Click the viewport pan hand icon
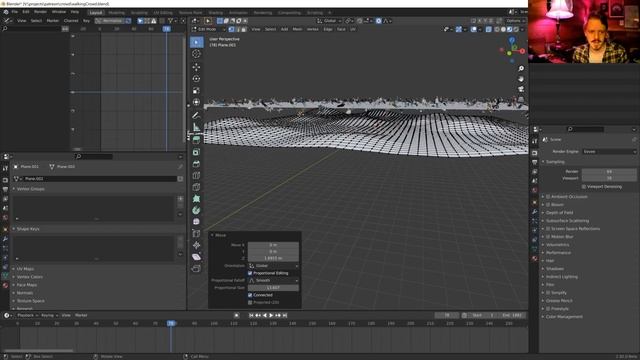This screenshot has width=640, height=360. 521,79
